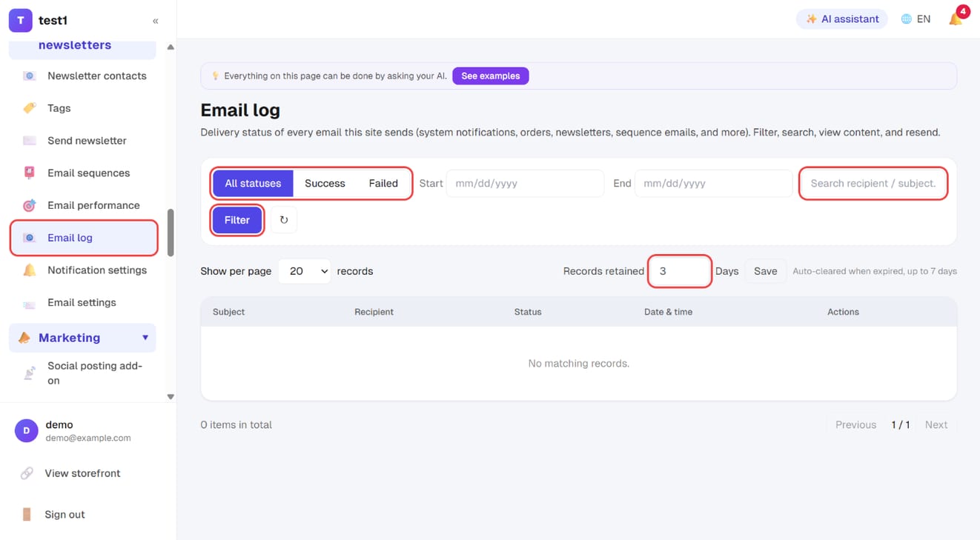Open Email settings menu item
The image size is (980, 540).
click(83, 303)
